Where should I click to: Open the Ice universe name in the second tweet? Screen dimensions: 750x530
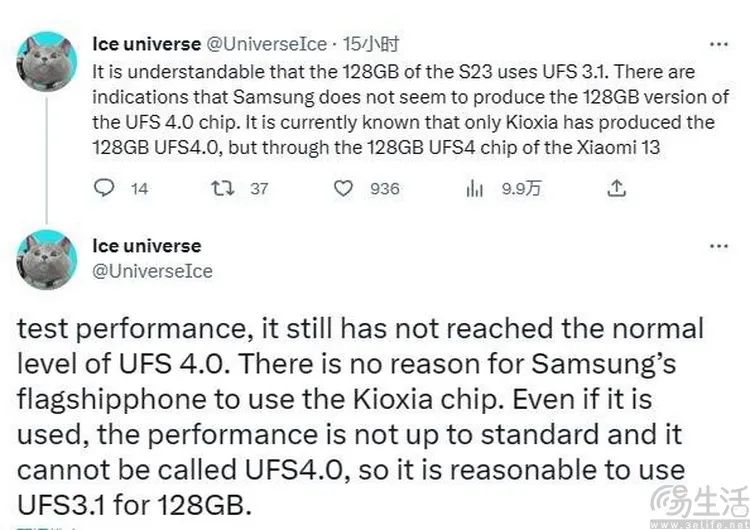pyautogui.click(x=145, y=246)
